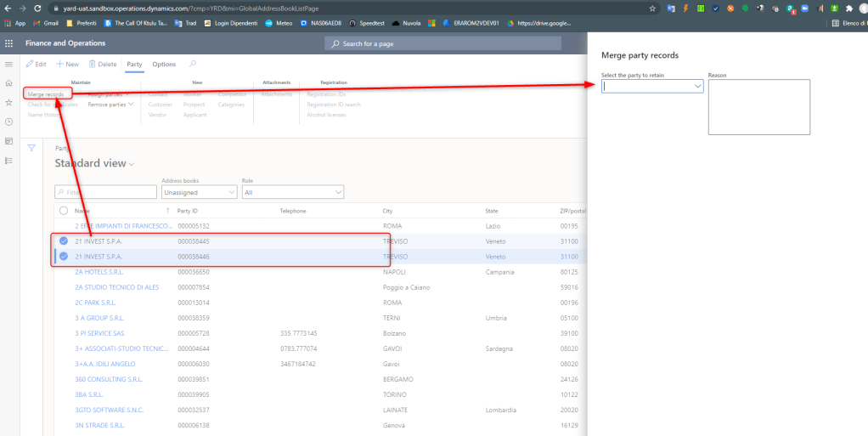Click the action pane search magnifier
This screenshot has width=868, height=436.
(193, 64)
